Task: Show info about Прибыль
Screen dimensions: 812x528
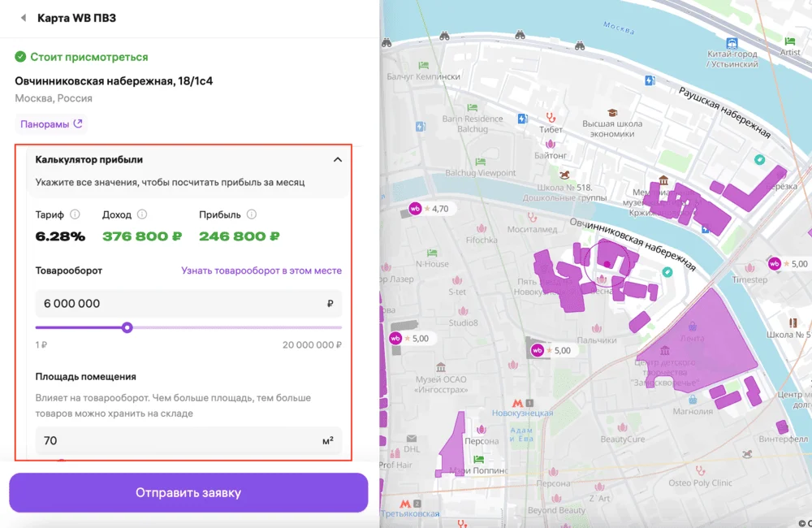Action: [x=252, y=214]
